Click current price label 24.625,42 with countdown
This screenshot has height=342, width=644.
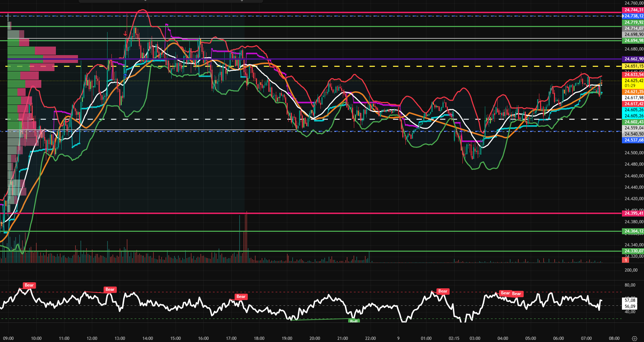coord(633,83)
